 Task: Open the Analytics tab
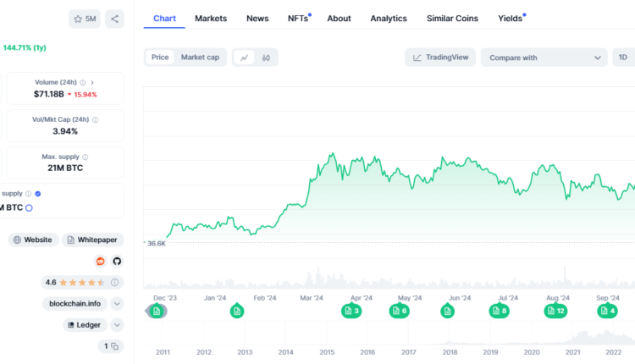[388, 18]
